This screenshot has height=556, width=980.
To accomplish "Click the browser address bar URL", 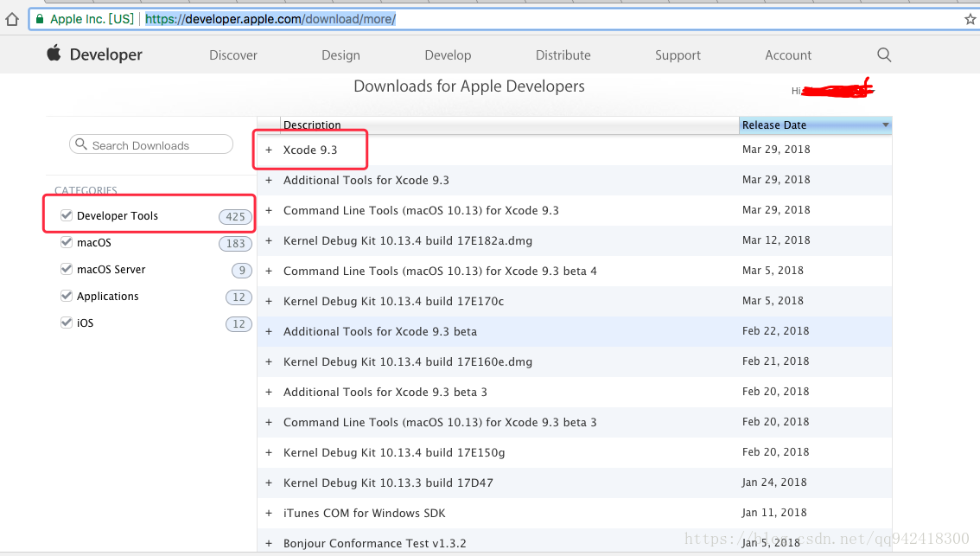I will point(270,19).
